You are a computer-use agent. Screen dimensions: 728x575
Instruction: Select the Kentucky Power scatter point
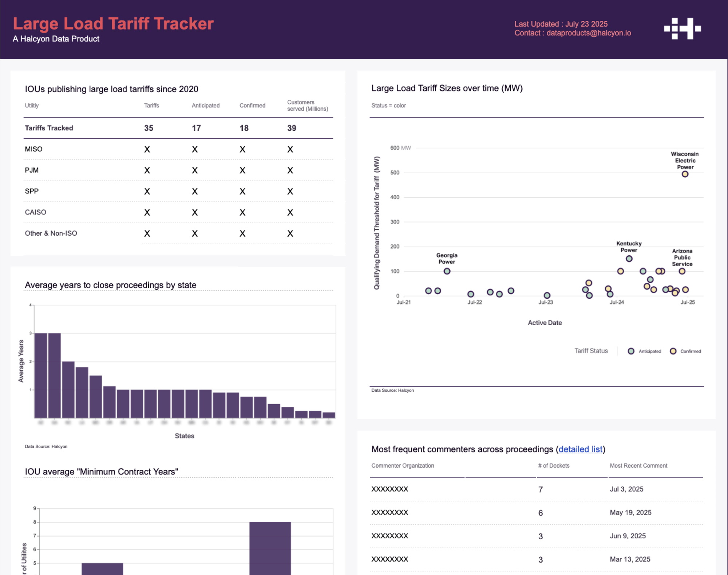click(629, 259)
